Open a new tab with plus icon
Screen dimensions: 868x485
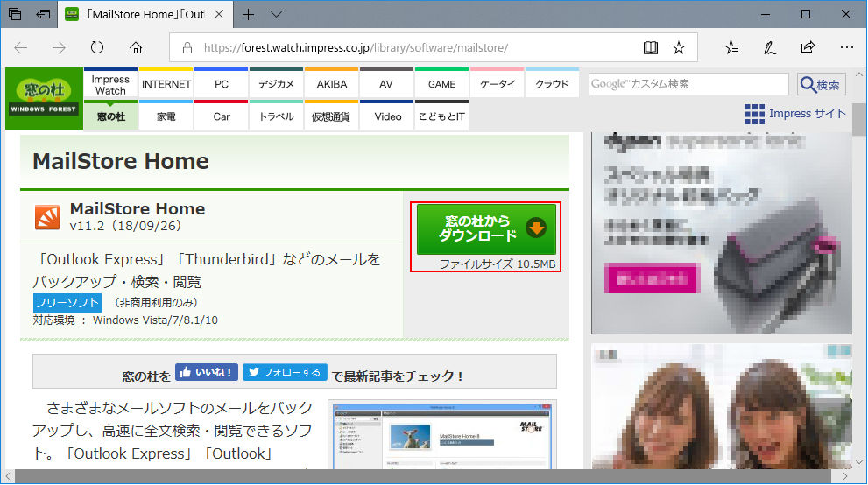coord(249,14)
